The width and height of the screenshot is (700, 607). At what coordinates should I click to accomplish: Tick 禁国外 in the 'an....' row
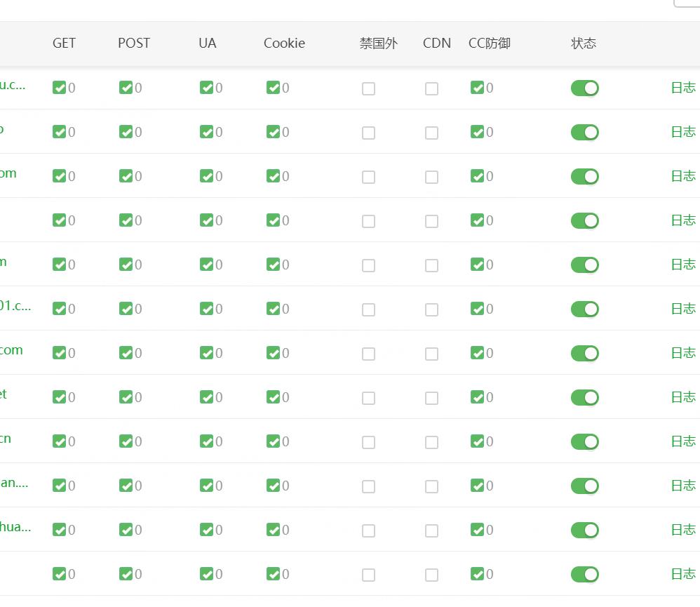(x=368, y=486)
